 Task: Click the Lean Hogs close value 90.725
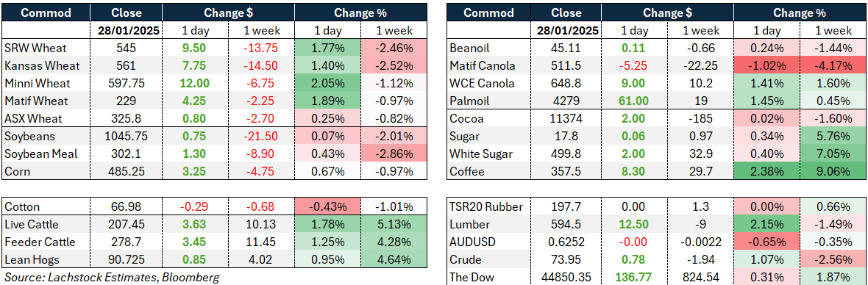pos(127,259)
